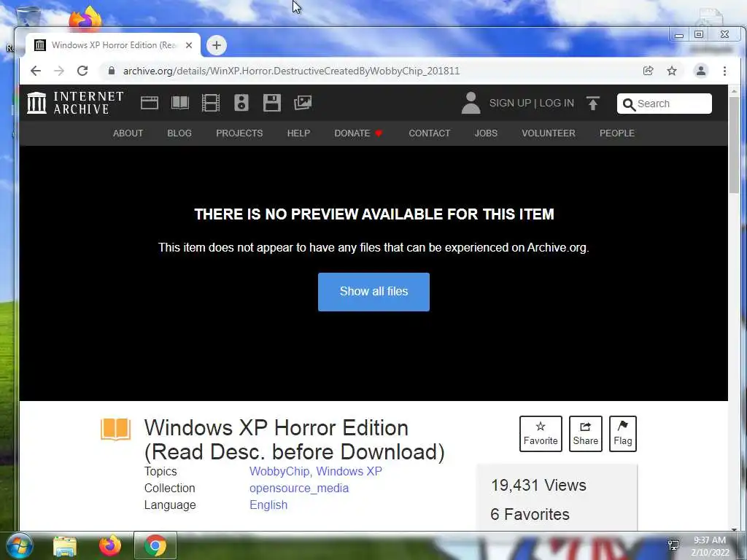
Task: Open the Images icon in navbar
Action: (303, 103)
